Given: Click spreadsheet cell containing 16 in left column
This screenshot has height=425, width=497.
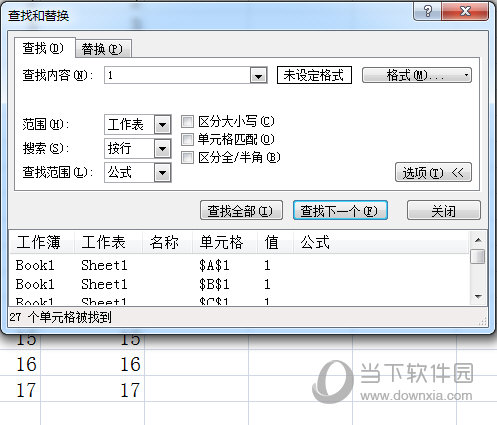Looking at the screenshot, I should (20, 363).
